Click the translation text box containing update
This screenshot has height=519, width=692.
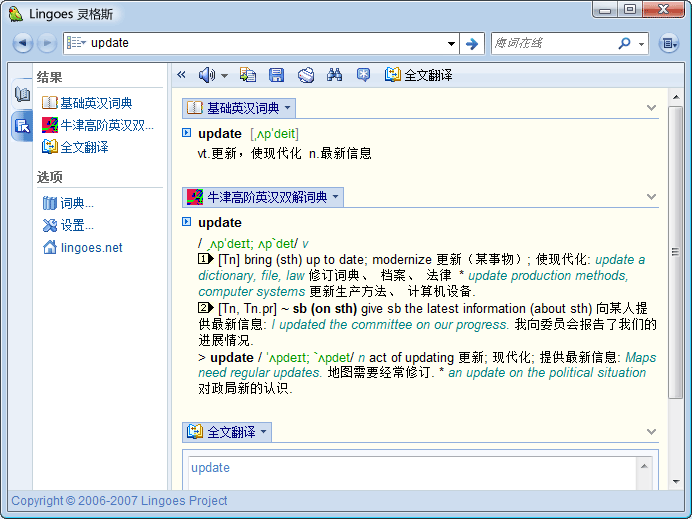pos(412,473)
